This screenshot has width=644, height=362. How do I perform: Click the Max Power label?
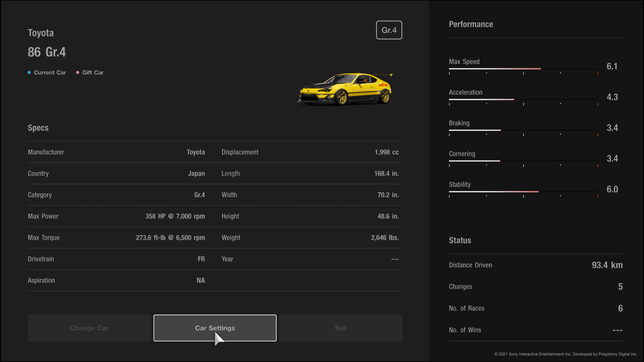point(43,216)
